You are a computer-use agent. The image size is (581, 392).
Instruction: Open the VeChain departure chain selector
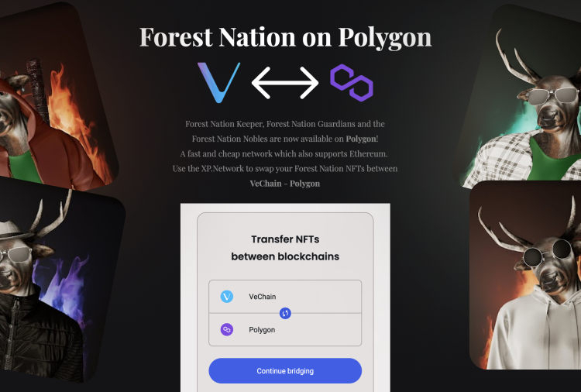click(285, 297)
